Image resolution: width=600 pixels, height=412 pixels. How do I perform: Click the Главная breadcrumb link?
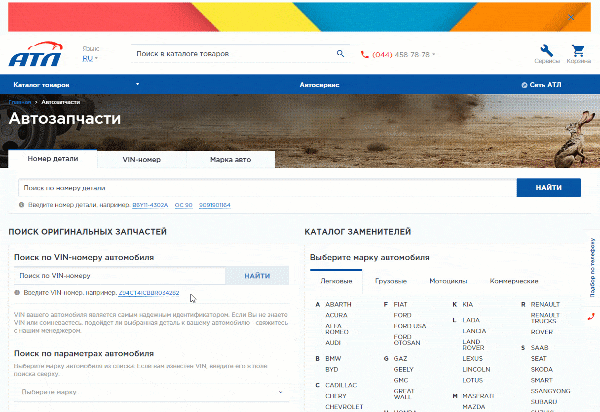coord(20,102)
